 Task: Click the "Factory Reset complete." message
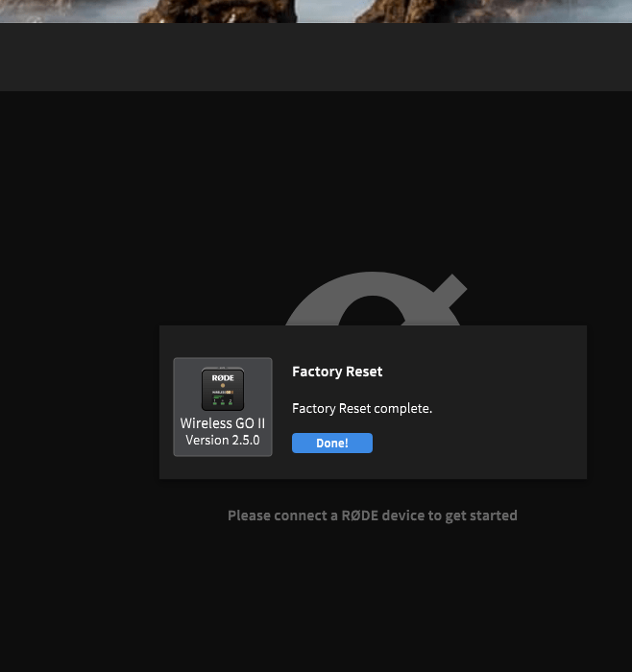[x=362, y=408]
